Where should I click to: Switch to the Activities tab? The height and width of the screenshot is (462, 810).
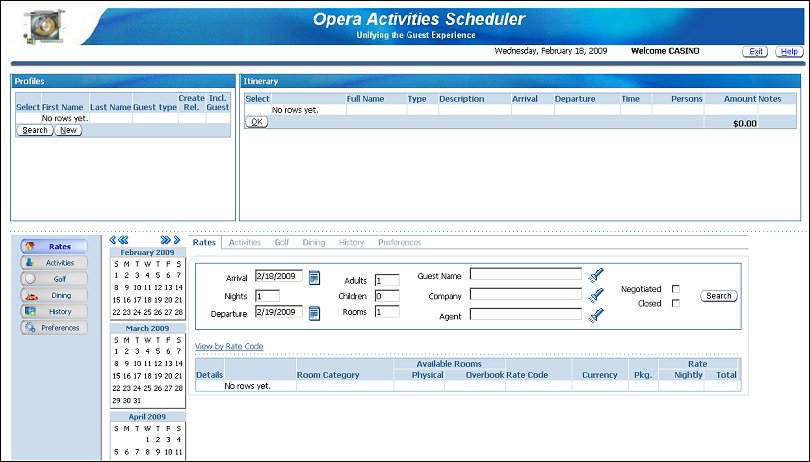[x=244, y=242]
